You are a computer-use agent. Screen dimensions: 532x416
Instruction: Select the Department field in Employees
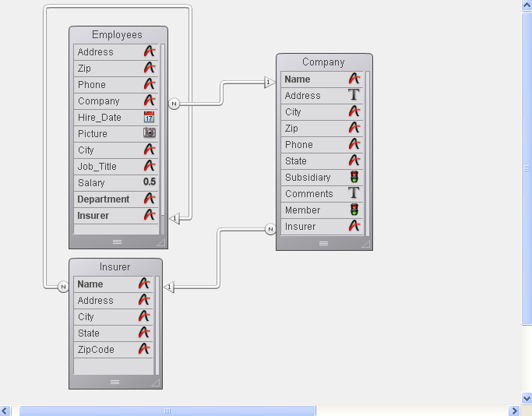click(x=104, y=199)
